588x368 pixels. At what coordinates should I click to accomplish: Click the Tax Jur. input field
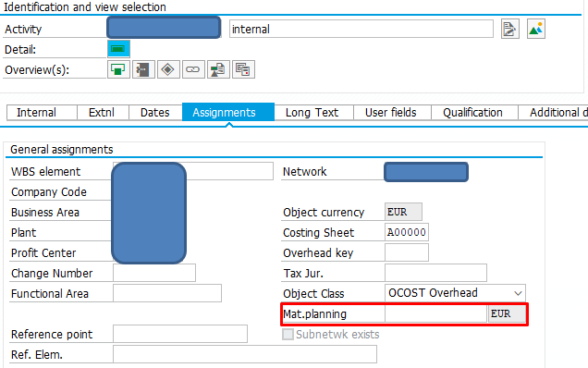point(435,273)
